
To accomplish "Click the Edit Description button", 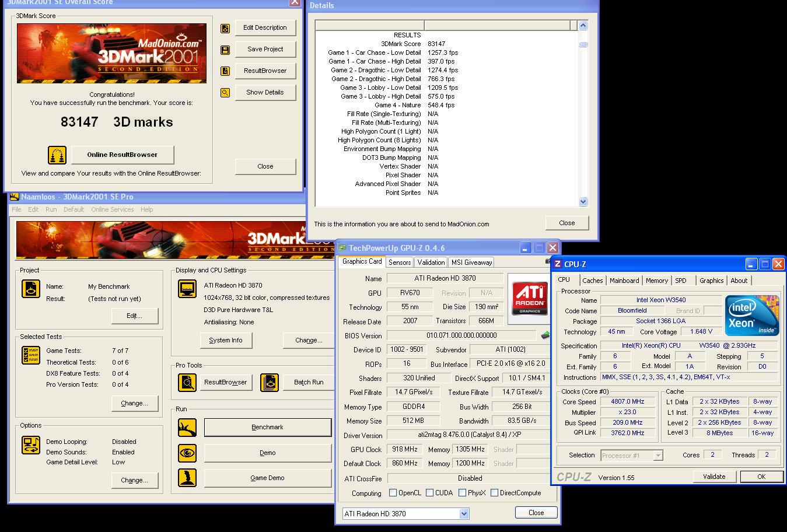I will (x=265, y=28).
